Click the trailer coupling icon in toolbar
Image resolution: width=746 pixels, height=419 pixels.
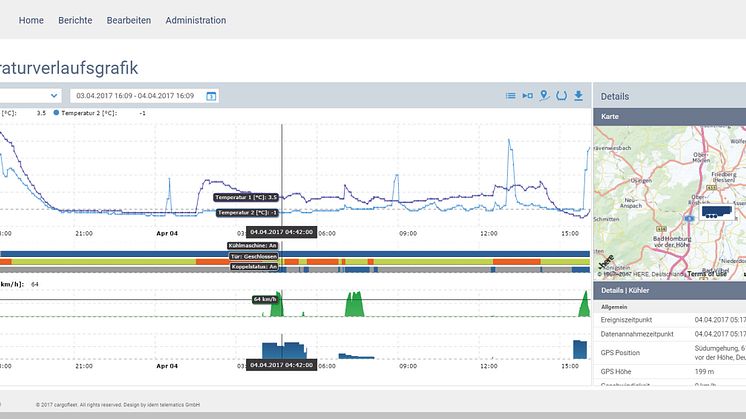(527, 96)
